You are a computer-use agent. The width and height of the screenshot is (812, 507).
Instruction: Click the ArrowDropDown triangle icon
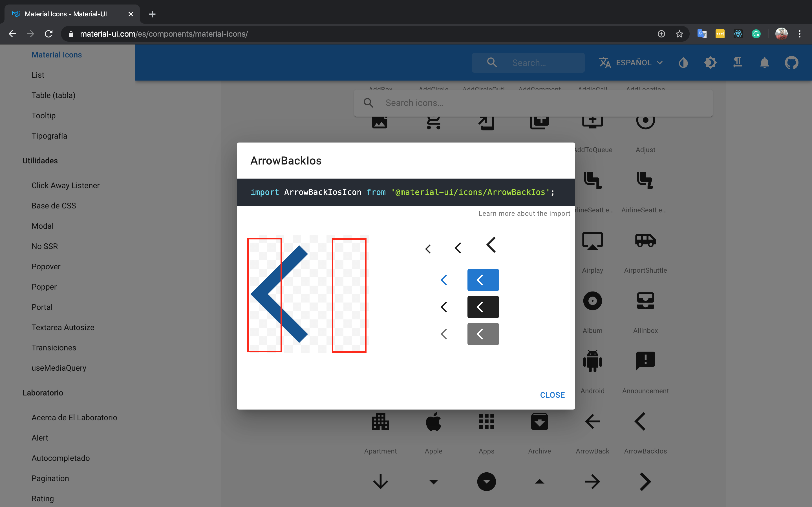433,482
